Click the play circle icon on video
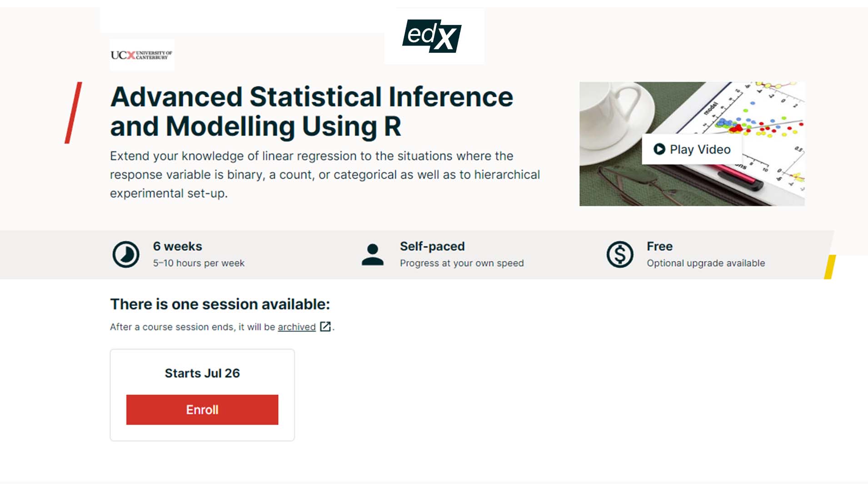Image resolution: width=868 pixels, height=491 pixels. [659, 149]
